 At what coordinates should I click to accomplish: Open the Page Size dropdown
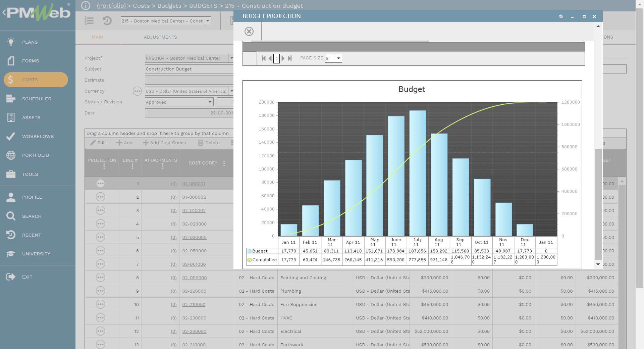(338, 58)
